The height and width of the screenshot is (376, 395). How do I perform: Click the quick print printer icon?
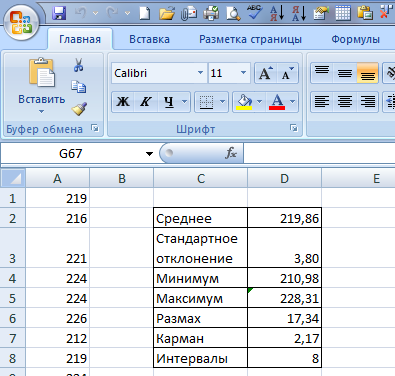click(211, 13)
